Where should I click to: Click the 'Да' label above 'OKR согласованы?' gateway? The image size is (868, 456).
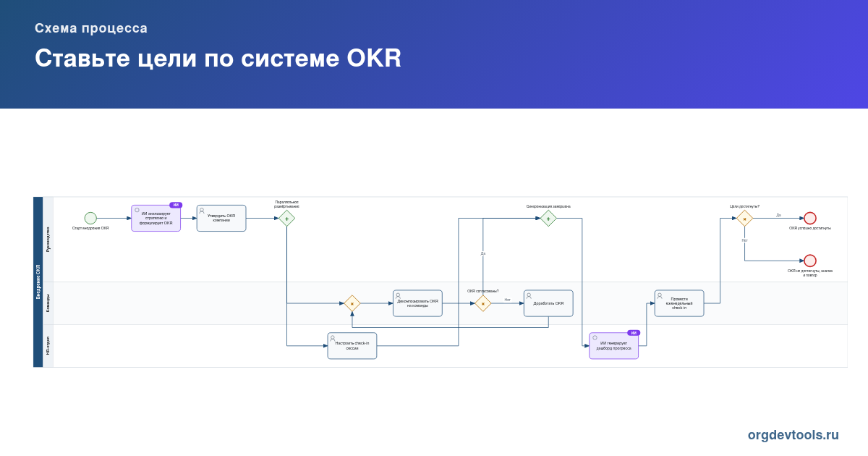point(483,253)
